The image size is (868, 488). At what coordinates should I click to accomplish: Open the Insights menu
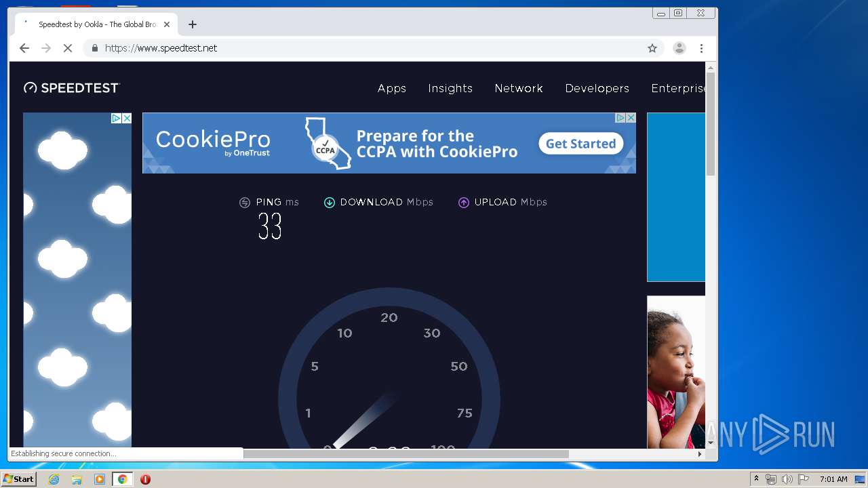(x=450, y=88)
